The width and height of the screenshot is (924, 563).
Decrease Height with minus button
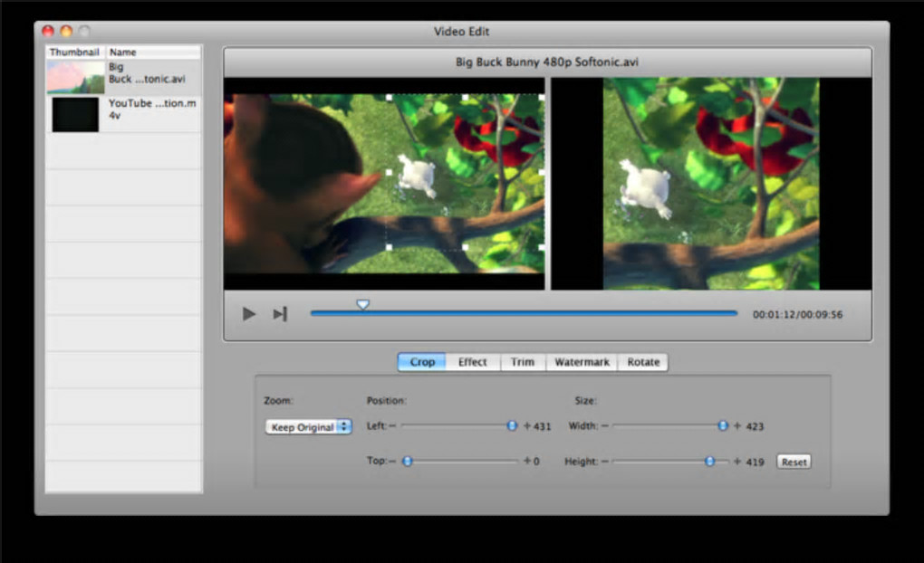[x=604, y=461]
